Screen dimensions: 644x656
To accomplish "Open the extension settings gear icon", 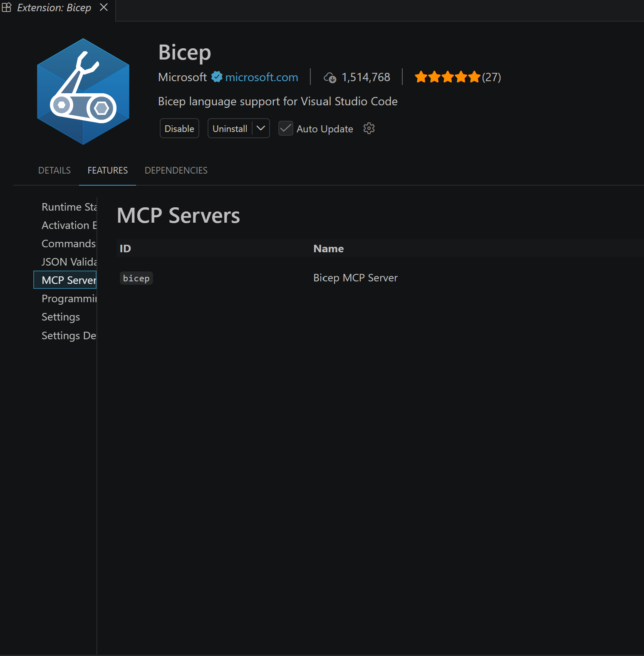I will [369, 129].
